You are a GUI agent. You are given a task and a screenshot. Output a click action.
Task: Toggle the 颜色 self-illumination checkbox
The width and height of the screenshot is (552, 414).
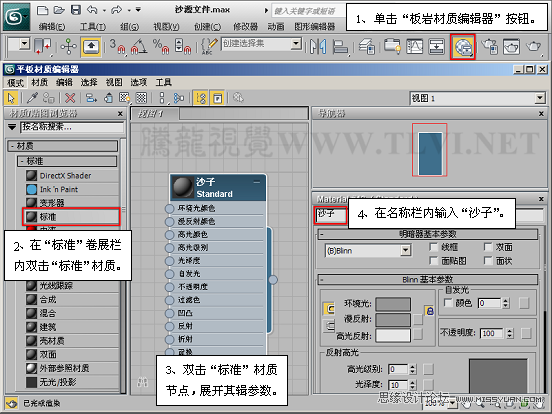click(x=448, y=303)
